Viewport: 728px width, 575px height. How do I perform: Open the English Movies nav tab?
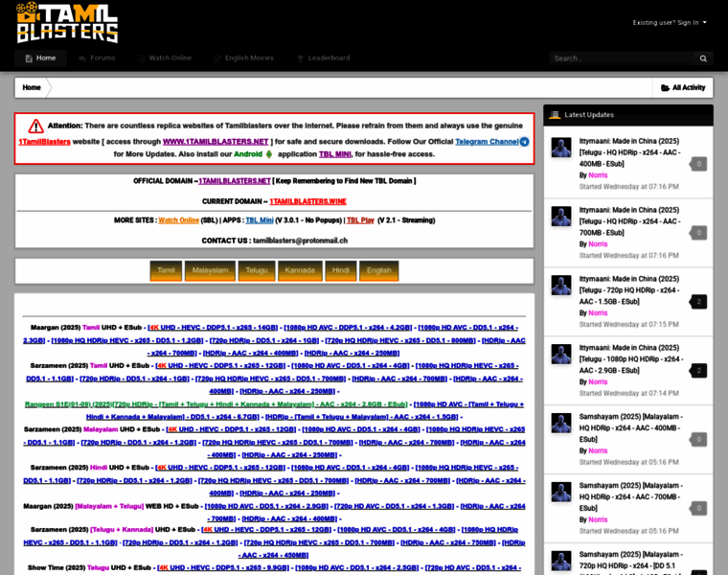(244, 58)
